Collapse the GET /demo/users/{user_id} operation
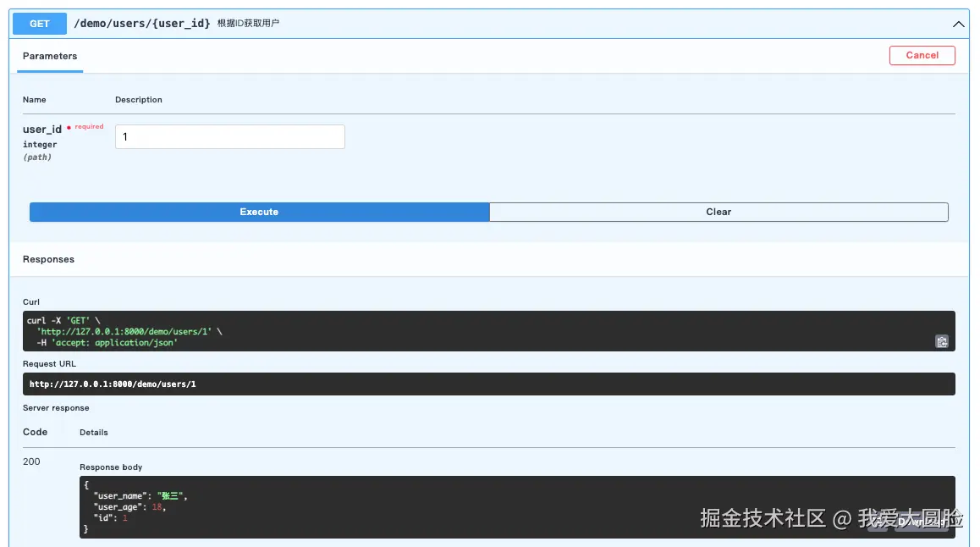This screenshot has width=980, height=547. [958, 25]
